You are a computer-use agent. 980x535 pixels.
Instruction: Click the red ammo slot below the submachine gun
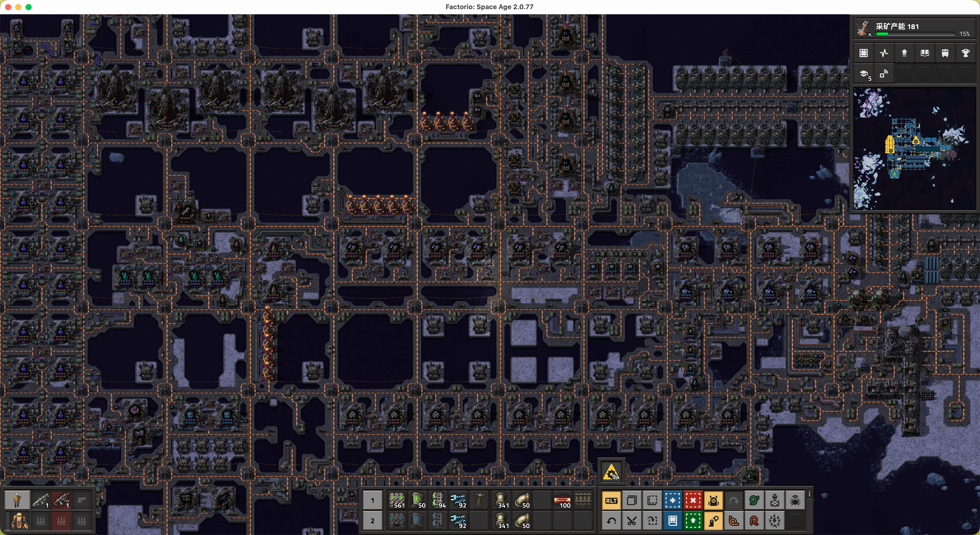coord(61,520)
